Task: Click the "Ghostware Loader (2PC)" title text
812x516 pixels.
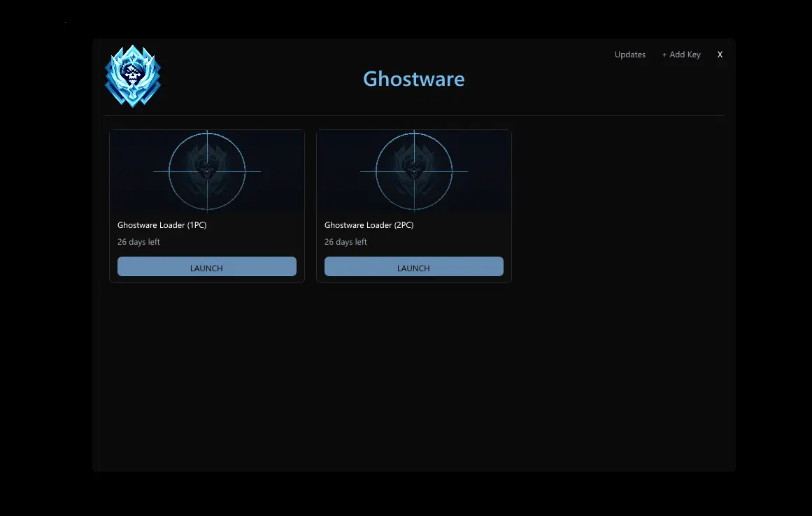Action: point(369,225)
